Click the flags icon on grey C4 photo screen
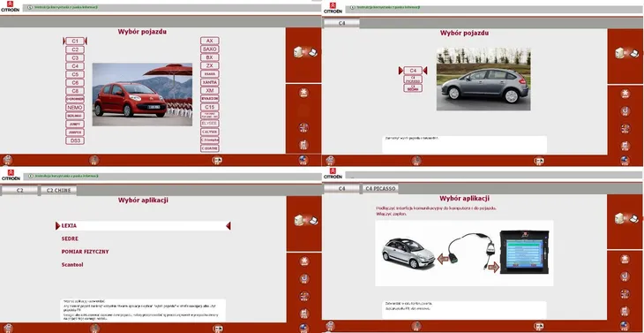 [x=625, y=129]
